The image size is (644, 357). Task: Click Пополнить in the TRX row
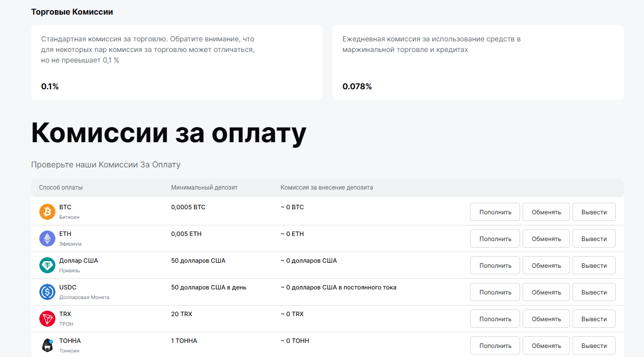point(495,319)
